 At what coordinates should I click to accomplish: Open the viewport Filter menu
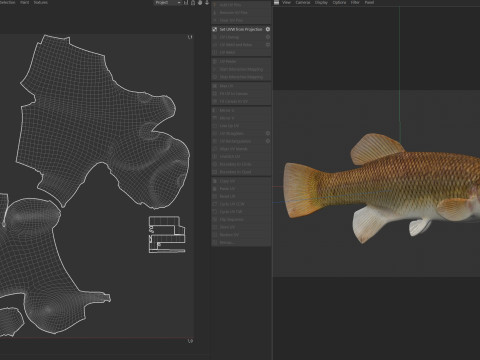point(355,2)
